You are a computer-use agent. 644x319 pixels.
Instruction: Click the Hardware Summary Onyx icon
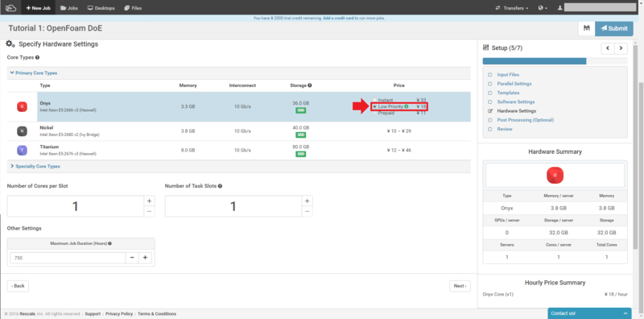click(x=555, y=175)
